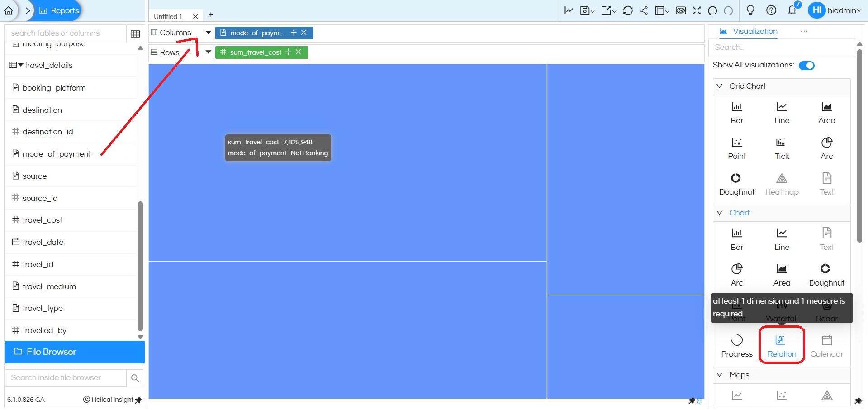The width and height of the screenshot is (868, 410).
Task: Collapse the travel_details table tree
Action: (20, 65)
